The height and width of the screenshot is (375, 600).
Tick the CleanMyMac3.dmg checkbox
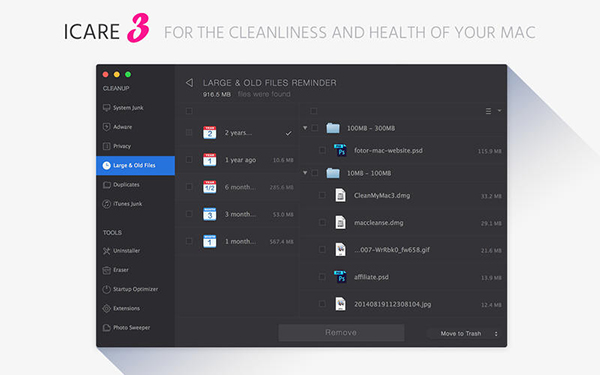click(x=322, y=196)
